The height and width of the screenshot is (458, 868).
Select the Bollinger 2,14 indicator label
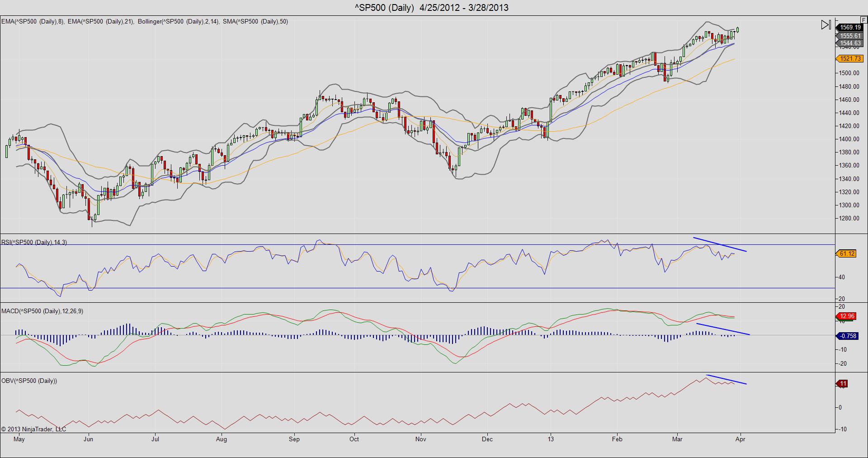point(178,21)
